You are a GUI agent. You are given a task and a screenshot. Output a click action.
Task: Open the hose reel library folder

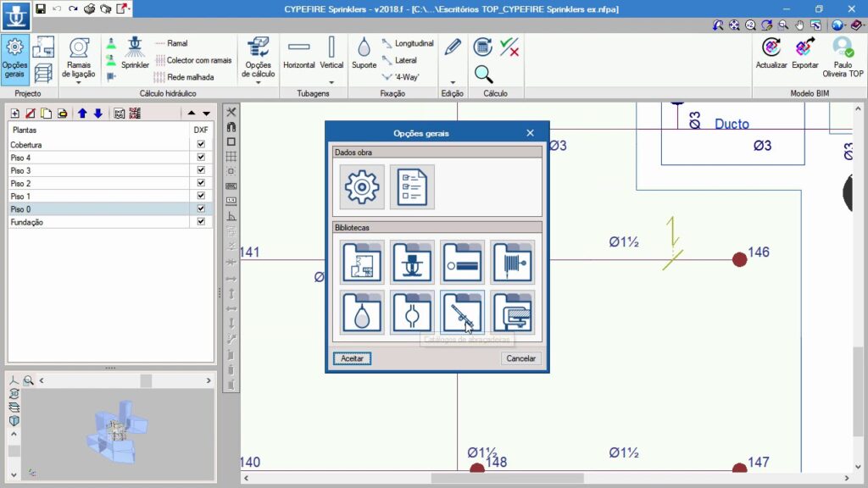tap(513, 262)
